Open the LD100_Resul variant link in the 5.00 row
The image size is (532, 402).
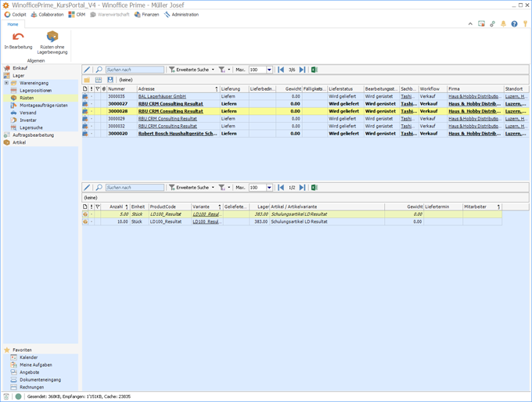pyautogui.click(x=207, y=214)
